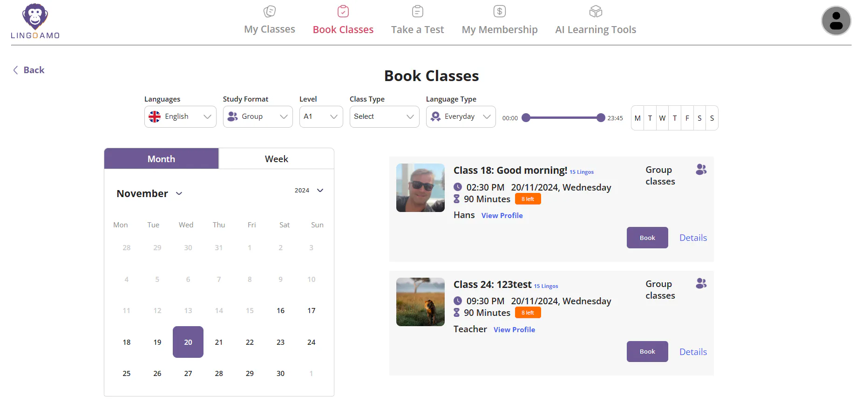Click the My Membership dollar icon
Screen dimensions: 868x417
[500, 11]
